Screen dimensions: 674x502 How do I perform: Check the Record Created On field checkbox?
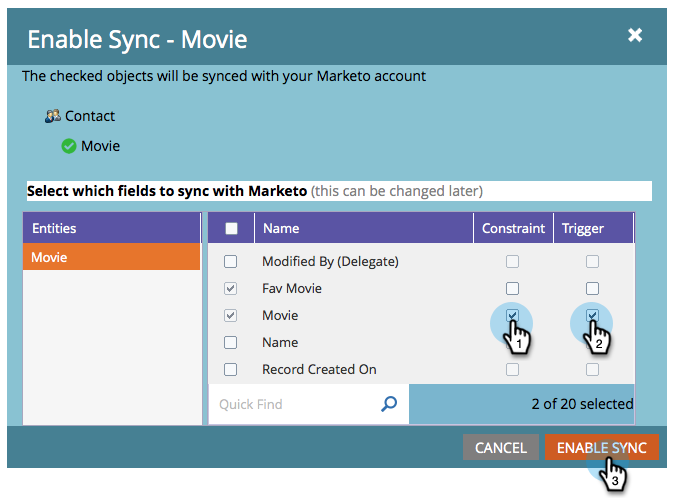230,370
